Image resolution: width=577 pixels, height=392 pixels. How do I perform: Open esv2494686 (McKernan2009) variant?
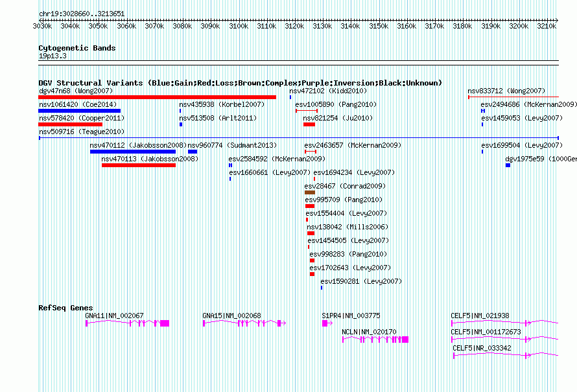click(x=529, y=104)
